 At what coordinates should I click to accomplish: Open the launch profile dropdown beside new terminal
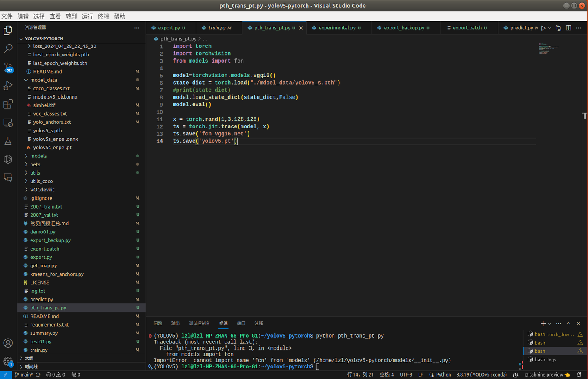(550, 324)
